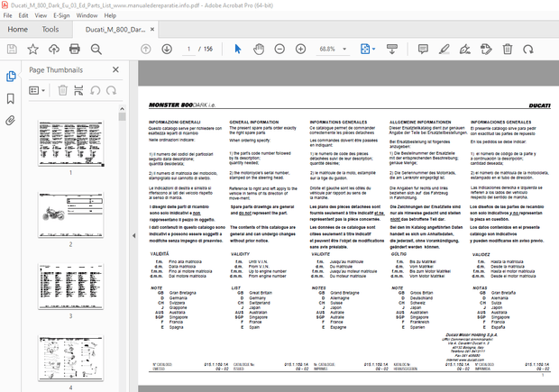Open the Window menu

pos(87,15)
